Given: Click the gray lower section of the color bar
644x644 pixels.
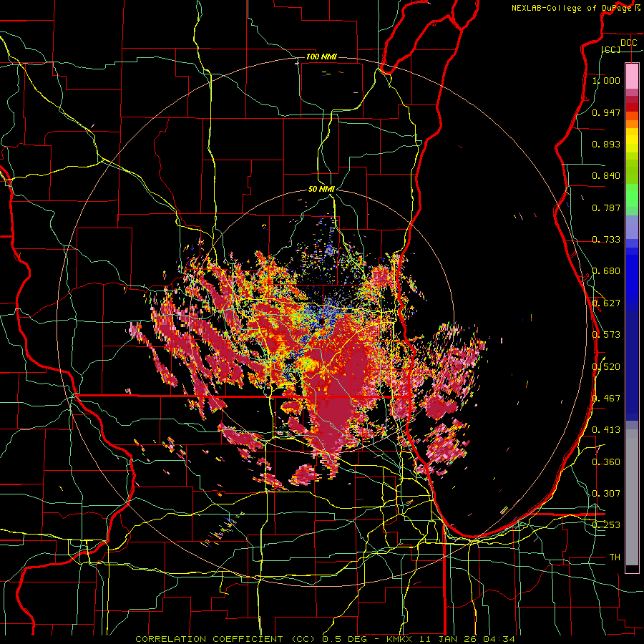Looking at the screenshot, I should point(632,497).
